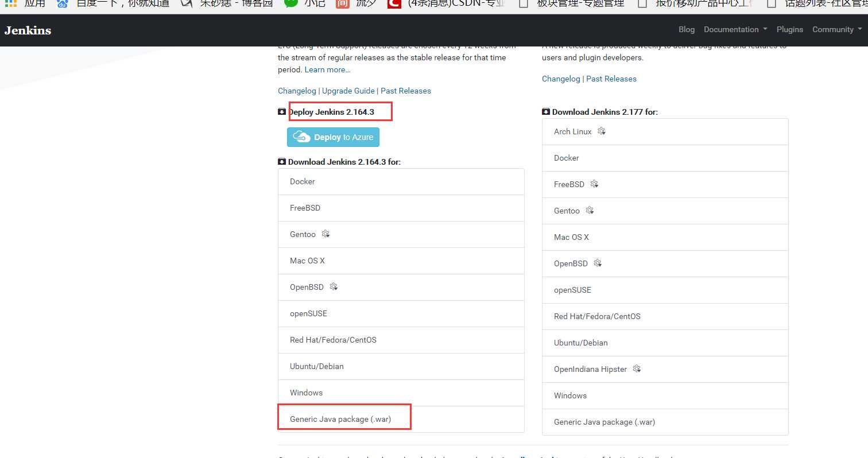
Task: Click the third-party package icon beside Gentoo in the 2.177 list
Action: pyautogui.click(x=590, y=210)
